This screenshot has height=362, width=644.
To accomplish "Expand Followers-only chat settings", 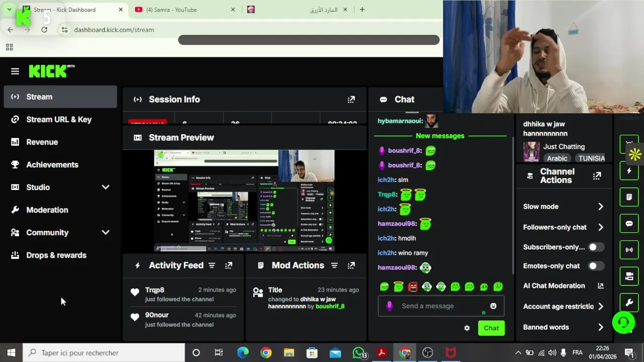I will (600, 227).
